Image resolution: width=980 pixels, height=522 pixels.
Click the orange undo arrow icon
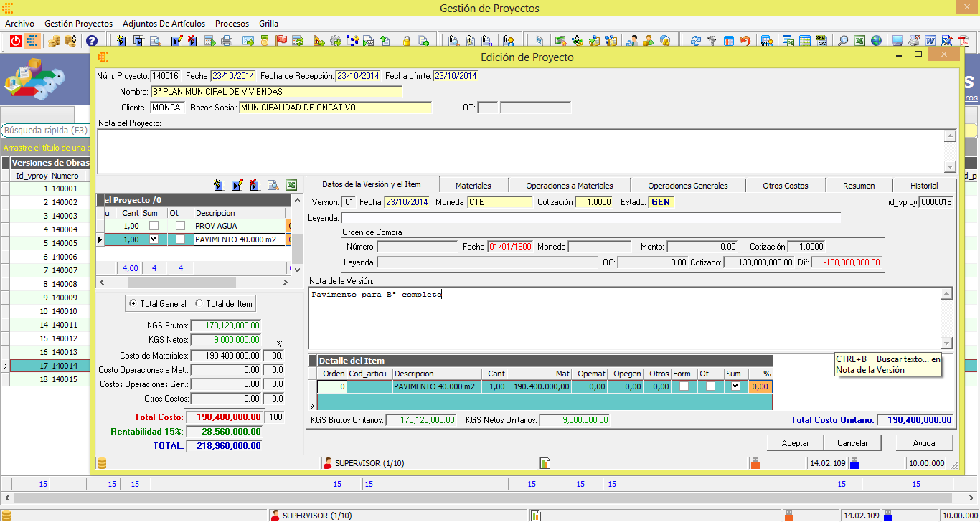pos(745,41)
